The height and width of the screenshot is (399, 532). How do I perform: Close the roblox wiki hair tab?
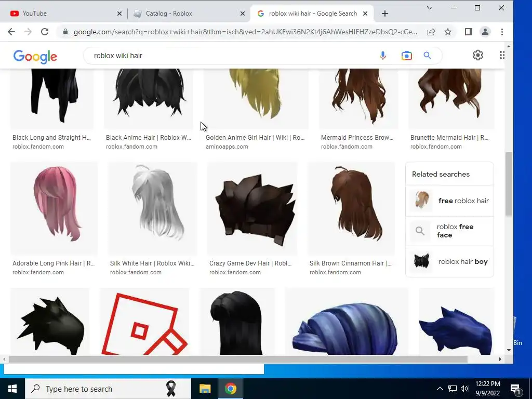coord(365,14)
